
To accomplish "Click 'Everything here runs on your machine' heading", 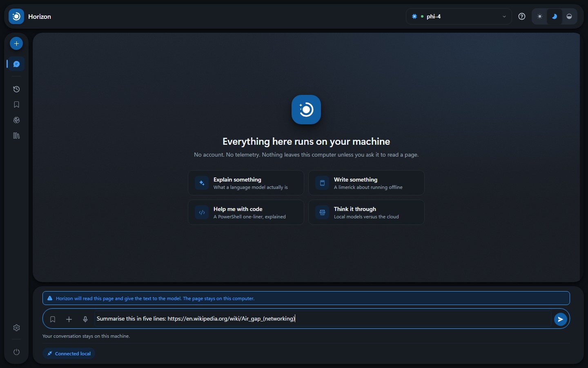I will [x=306, y=141].
